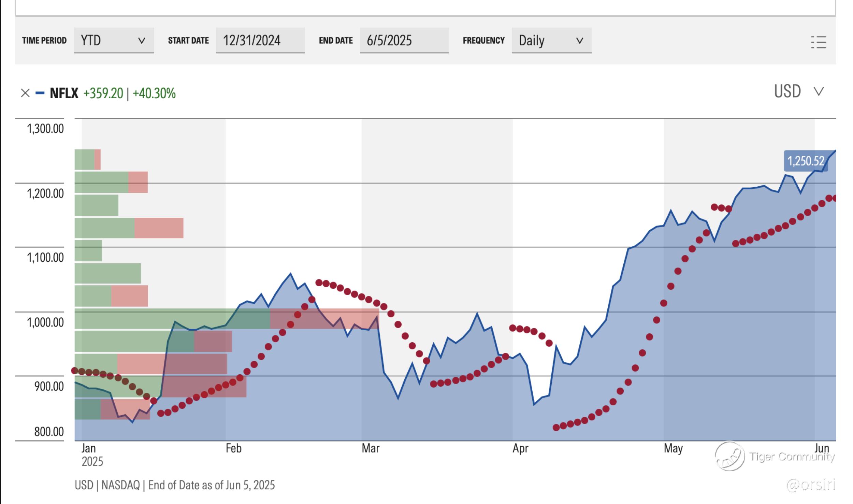Click the NFLX ticker label
The image size is (853, 504).
tap(64, 93)
